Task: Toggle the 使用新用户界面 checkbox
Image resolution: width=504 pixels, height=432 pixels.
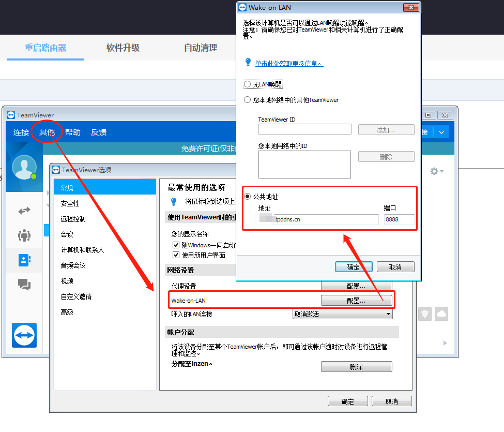Action: tap(176, 255)
